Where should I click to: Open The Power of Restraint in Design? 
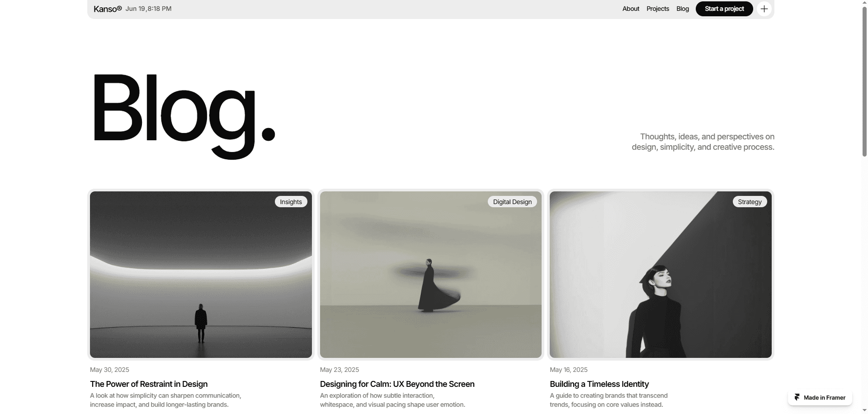pos(149,384)
